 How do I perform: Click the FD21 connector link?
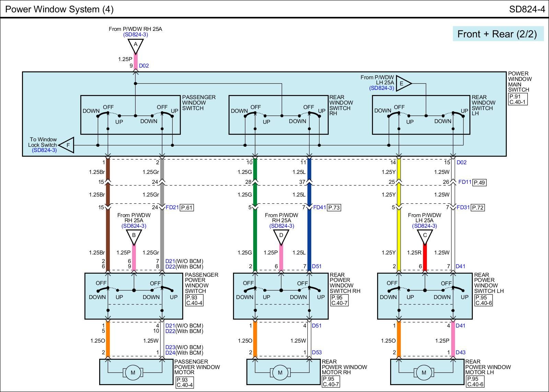tap(172, 207)
